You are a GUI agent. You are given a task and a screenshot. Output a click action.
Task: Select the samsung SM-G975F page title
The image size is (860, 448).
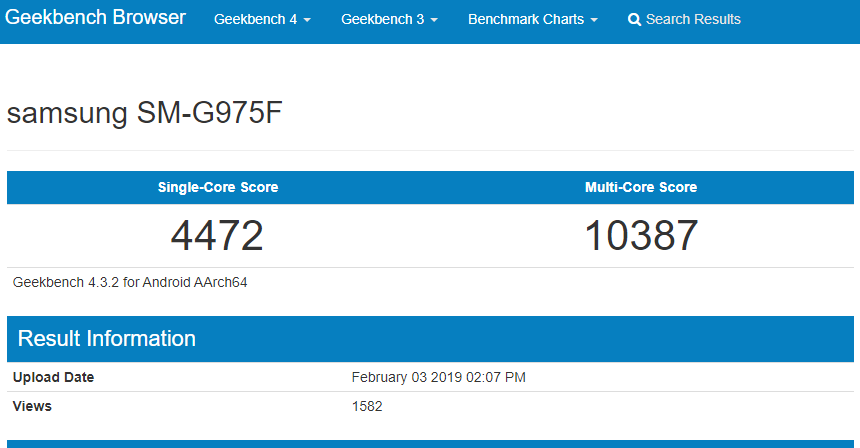click(x=144, y=114)
